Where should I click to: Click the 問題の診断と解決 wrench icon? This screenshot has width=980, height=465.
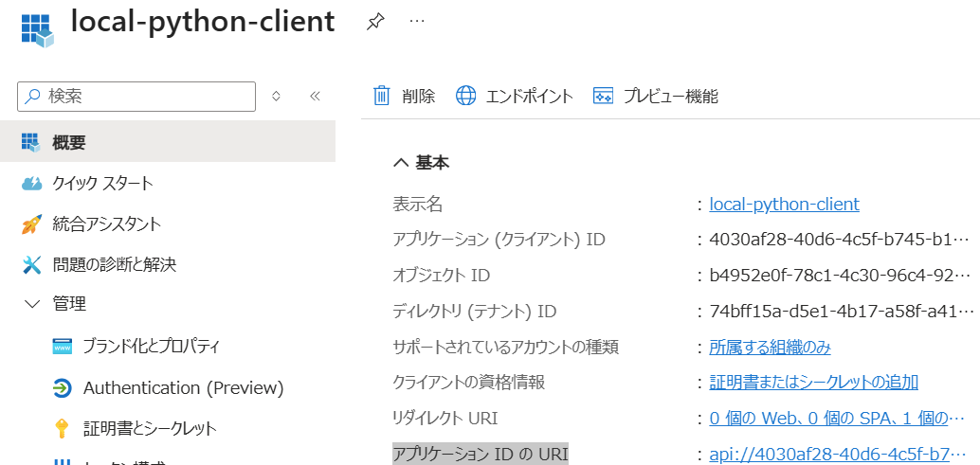[x=31, y=265]
